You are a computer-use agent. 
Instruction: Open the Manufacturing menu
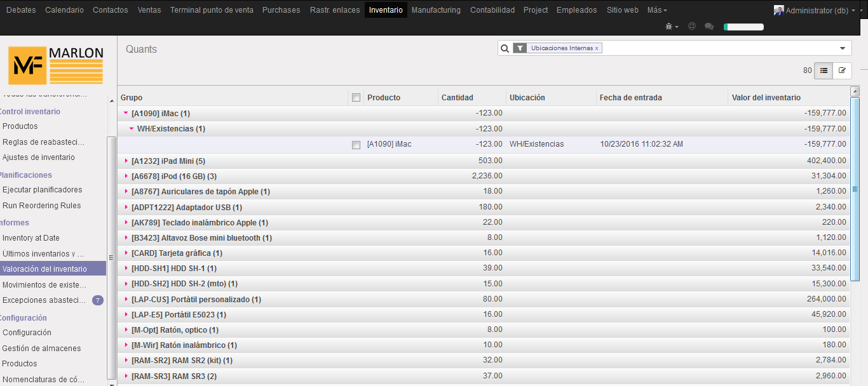(x=436, y=10)
